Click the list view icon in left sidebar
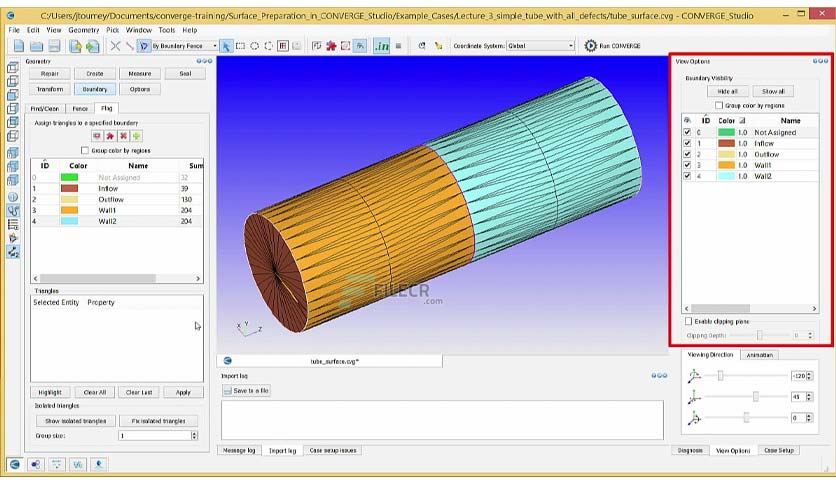This screenshot has width=836, height=484. click(x=13, y=224)
